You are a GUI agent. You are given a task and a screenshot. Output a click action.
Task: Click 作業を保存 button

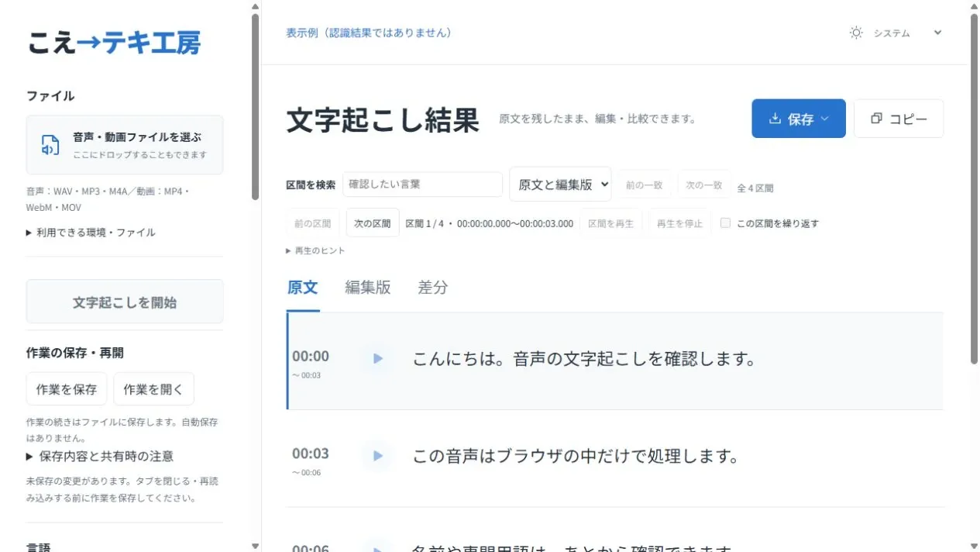coord(67,389)
